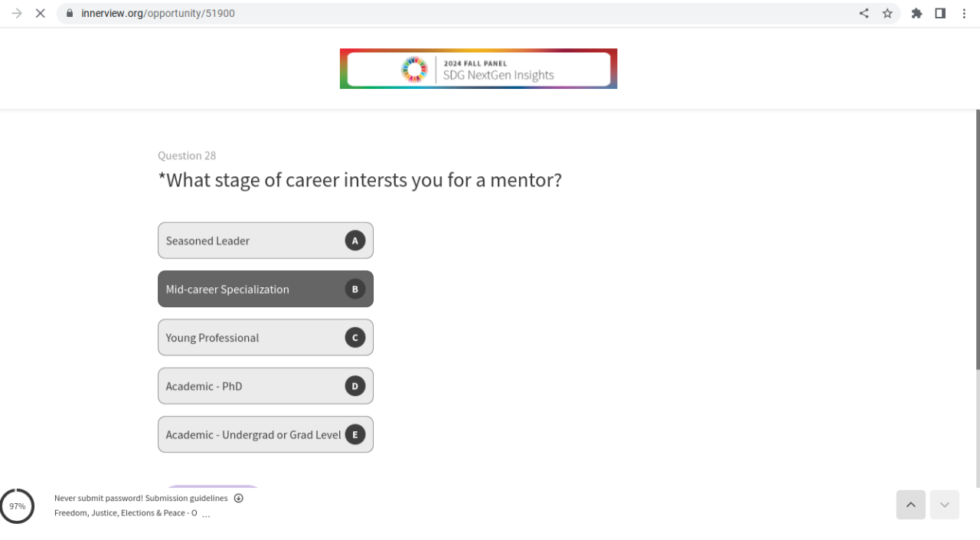Choose Academic - Undergrad or Grad Level
980x540 pixels.
265,434
